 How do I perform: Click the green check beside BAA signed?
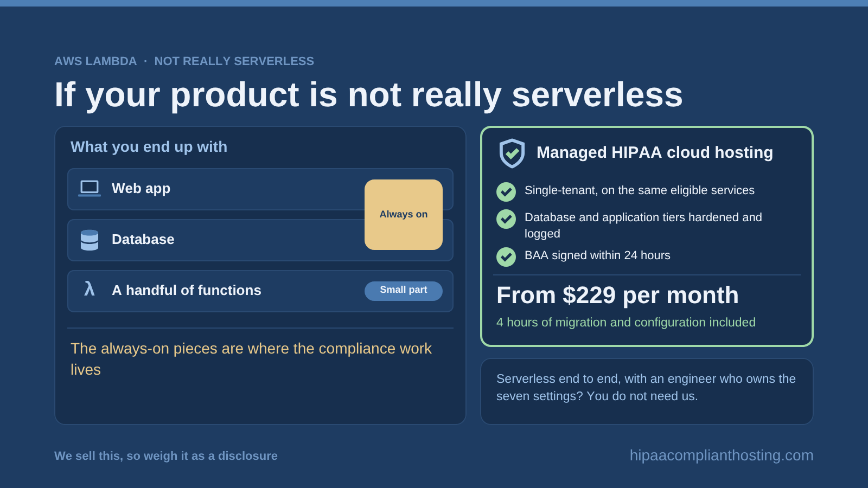click(x=506, y=257)
